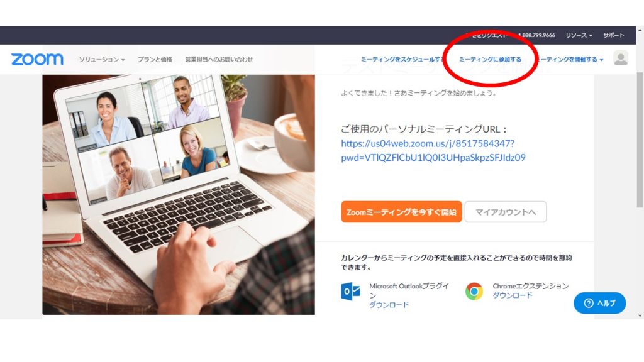This screenshot has width=644, height=362.
Task: Click the マイアカウントへ button
Action: (x=506, y=212)
